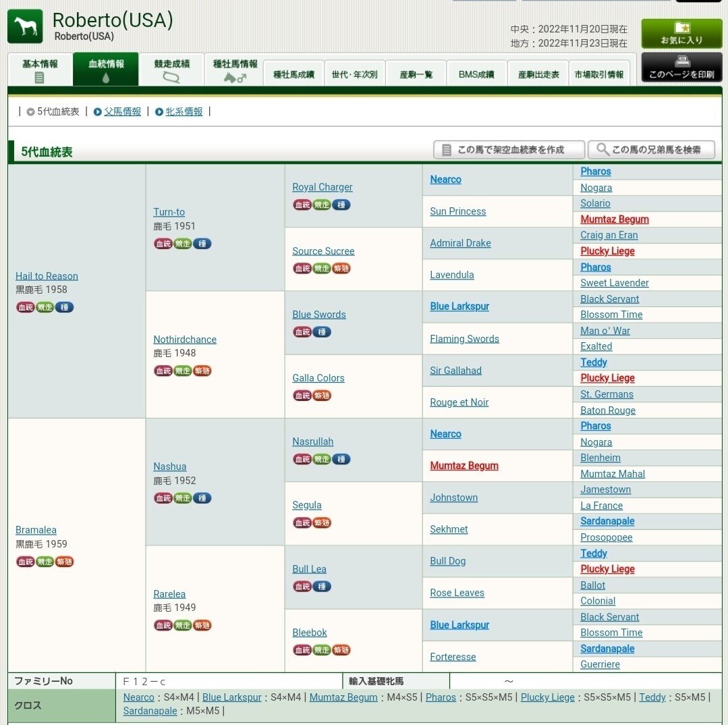The height and width of the screenshot is (725, 728).
Task: Open Nothirdchance horse link
Action: [x=185, y=340]
